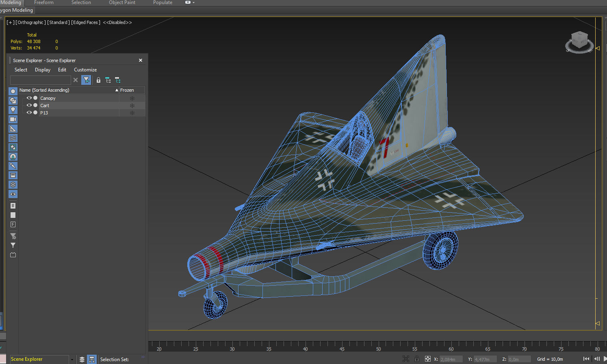
Task: Toggle the frozen snowflake for Canopy
Action: tap(132, 98)
